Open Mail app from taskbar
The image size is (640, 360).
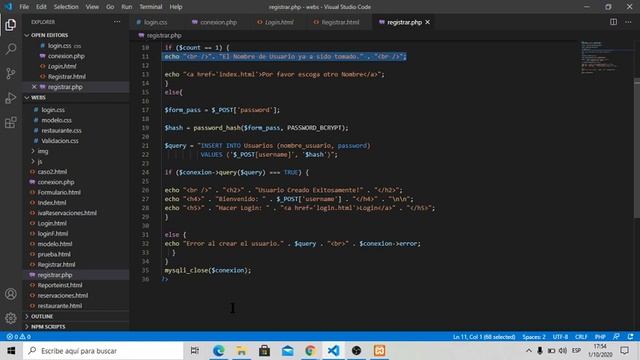[x=288, y=351]
